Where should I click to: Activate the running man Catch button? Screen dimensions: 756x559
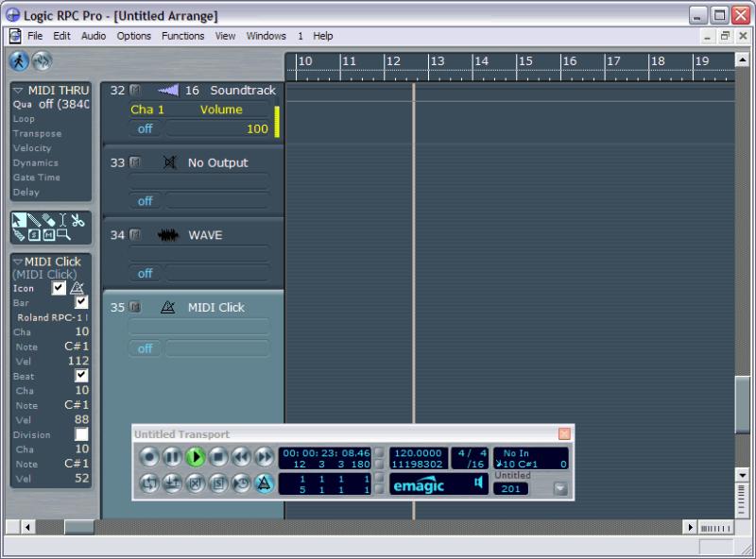click(x=19, y=61)
